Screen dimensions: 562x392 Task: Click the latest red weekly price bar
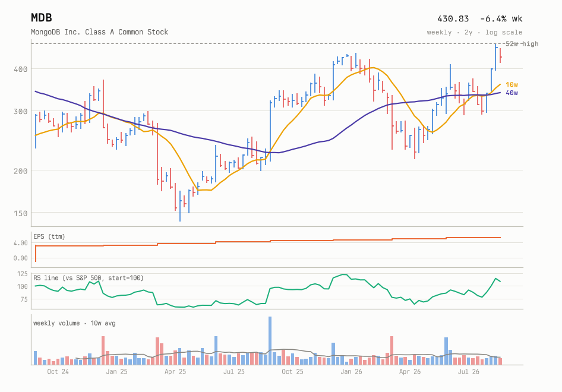point(500,56)
